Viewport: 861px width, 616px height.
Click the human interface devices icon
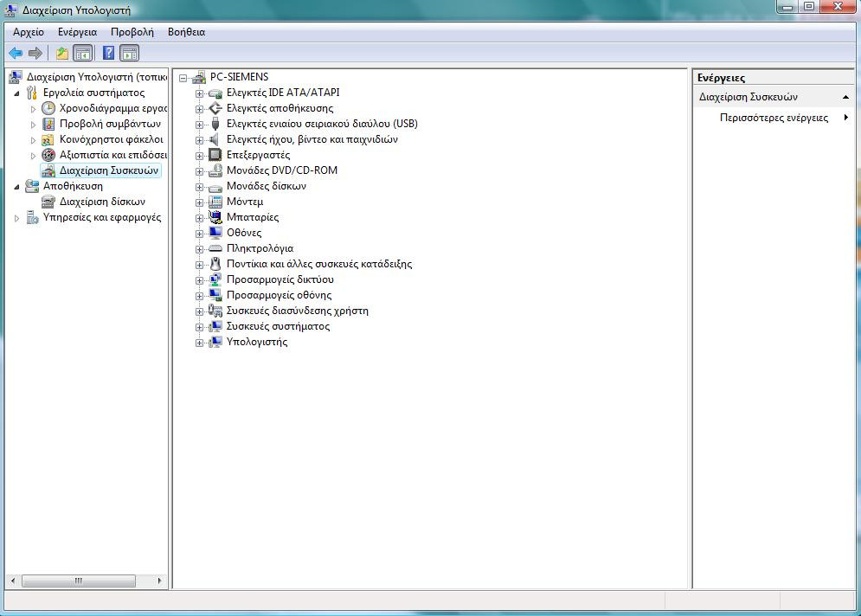[x=215, y=311]
